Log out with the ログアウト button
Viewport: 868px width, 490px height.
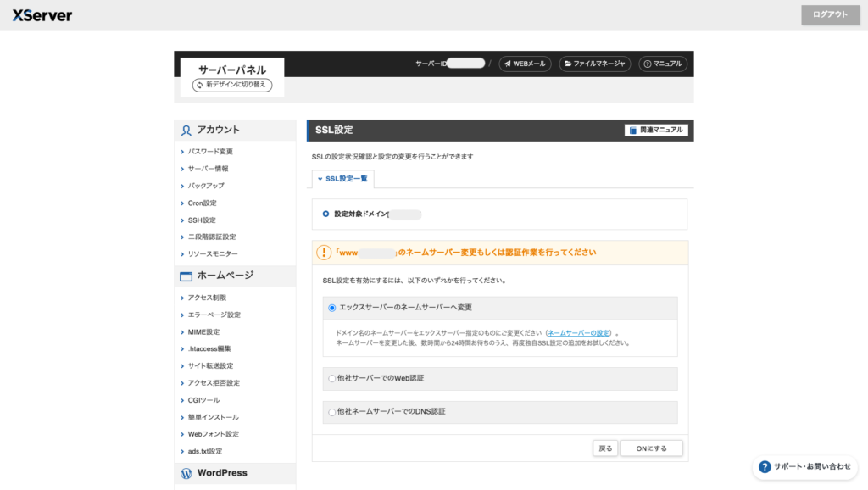[830, 15]
